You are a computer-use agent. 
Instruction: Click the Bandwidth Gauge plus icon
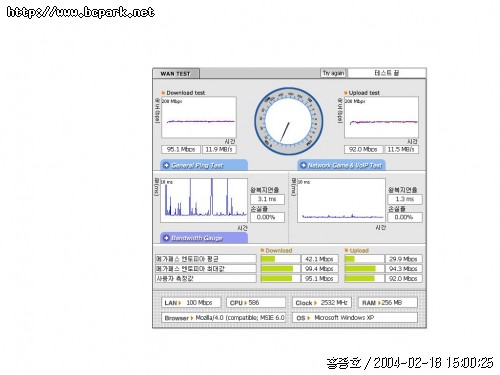point(166,238)
